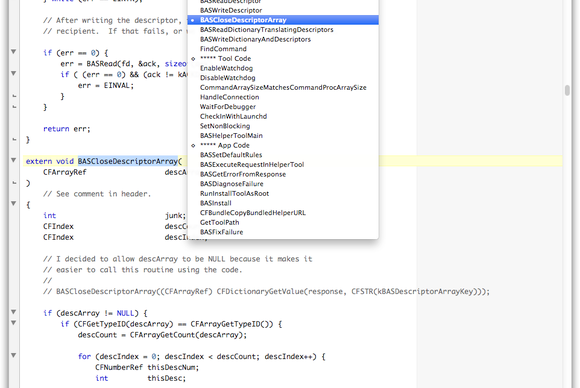Click the 'descCount = CFArrayGetCount(descArray);' line
This screenshot has width=580, height=388.
(162, 335)
